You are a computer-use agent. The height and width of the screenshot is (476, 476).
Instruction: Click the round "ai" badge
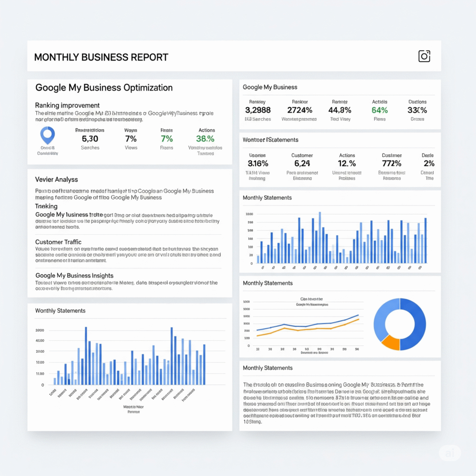pyautogui.click(x=450, y=453)
